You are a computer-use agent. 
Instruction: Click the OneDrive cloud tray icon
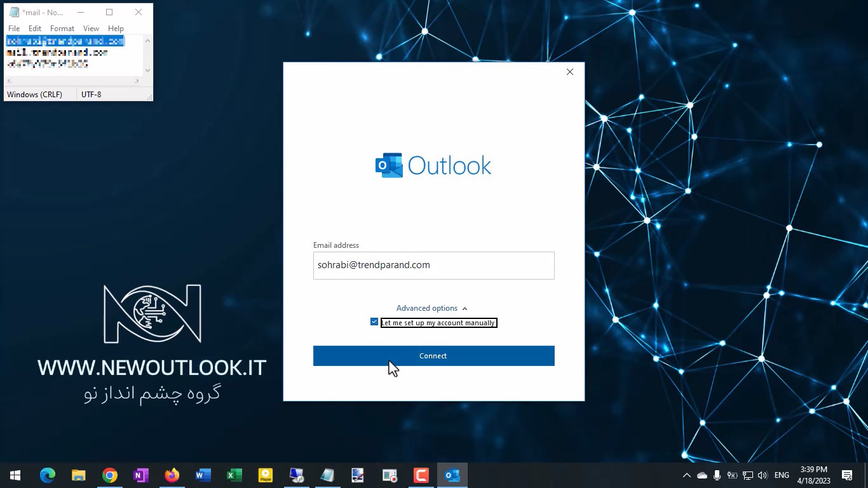tap(702, 475)
